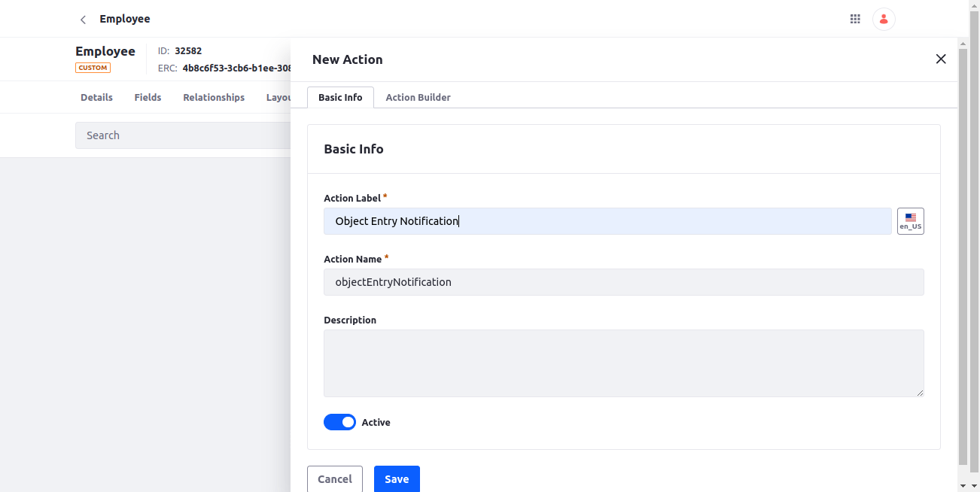Open the Details tab of Employee
This screenshot has width=980, height=492.
pos(96,97)
